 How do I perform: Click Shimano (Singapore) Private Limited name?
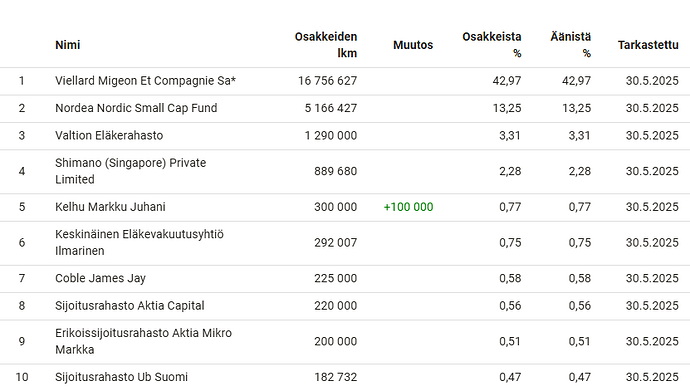130,171
